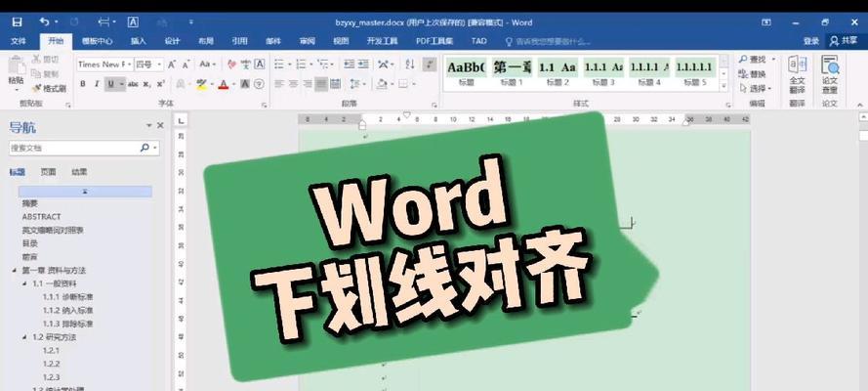Switch to the 布局 tab

206,41
